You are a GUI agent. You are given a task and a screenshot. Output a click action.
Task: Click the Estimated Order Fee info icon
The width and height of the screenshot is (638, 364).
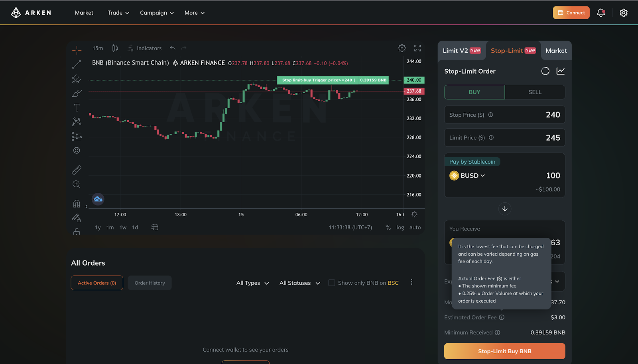[502, 317]
